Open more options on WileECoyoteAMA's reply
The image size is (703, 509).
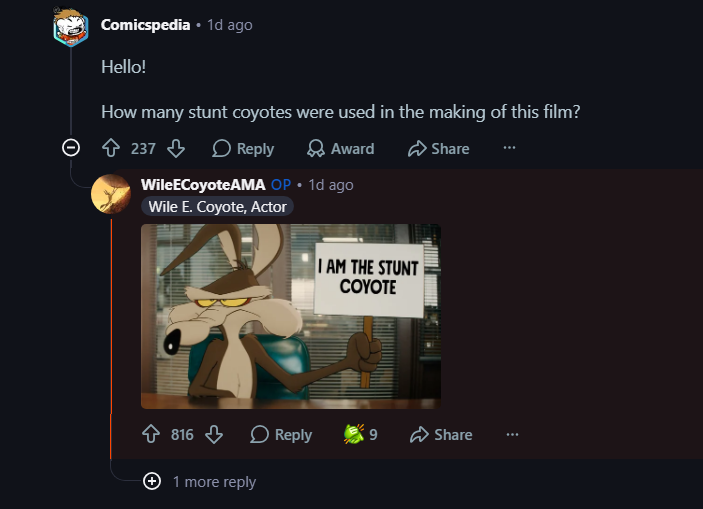(x=512, y=434)
